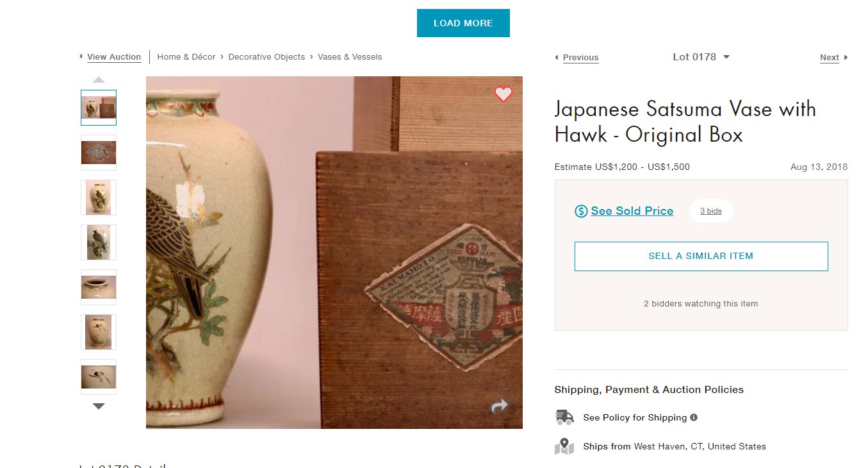Go to the Next lot
The height and width of the screenshot is (468, 868).
click(830, 58)
